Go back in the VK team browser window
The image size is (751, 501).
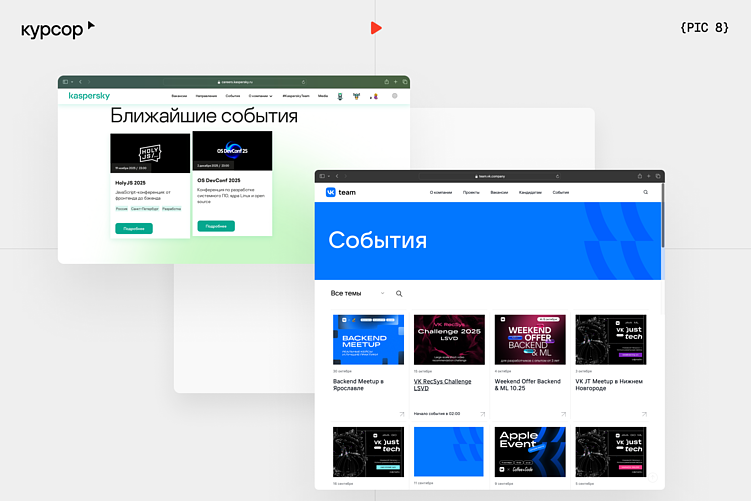337,176
